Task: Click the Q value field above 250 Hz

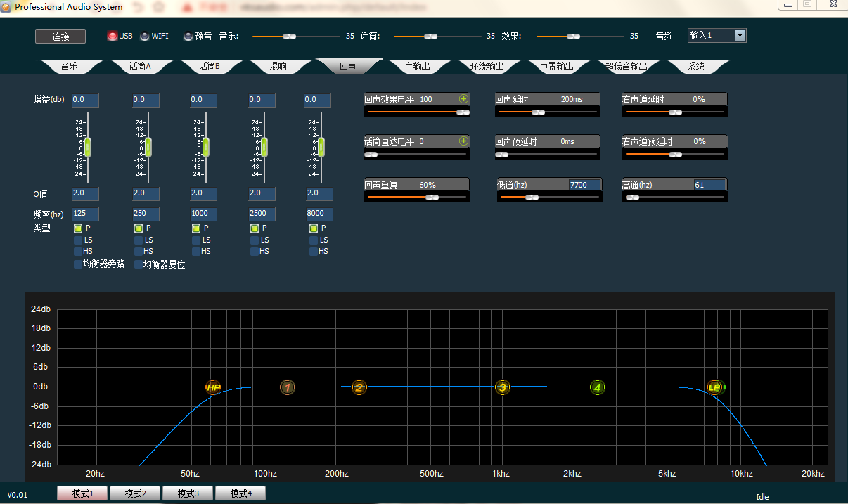Action: 146,193
